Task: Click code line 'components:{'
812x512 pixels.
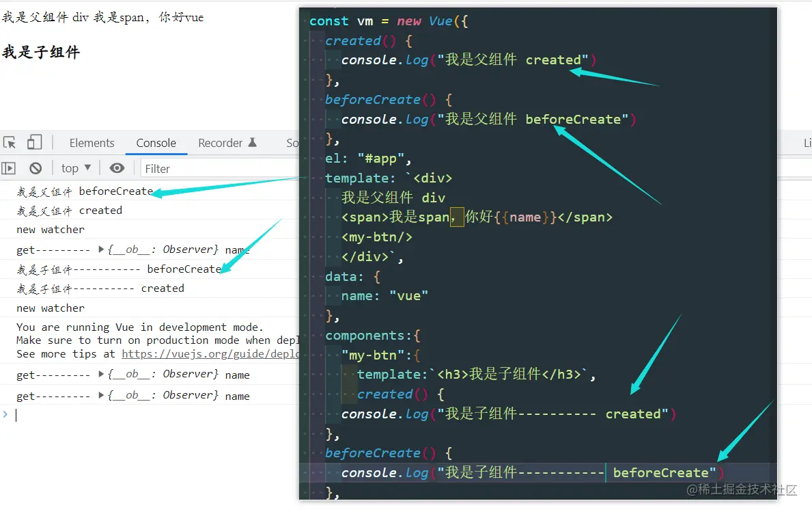Action: [x=373, y=336]
